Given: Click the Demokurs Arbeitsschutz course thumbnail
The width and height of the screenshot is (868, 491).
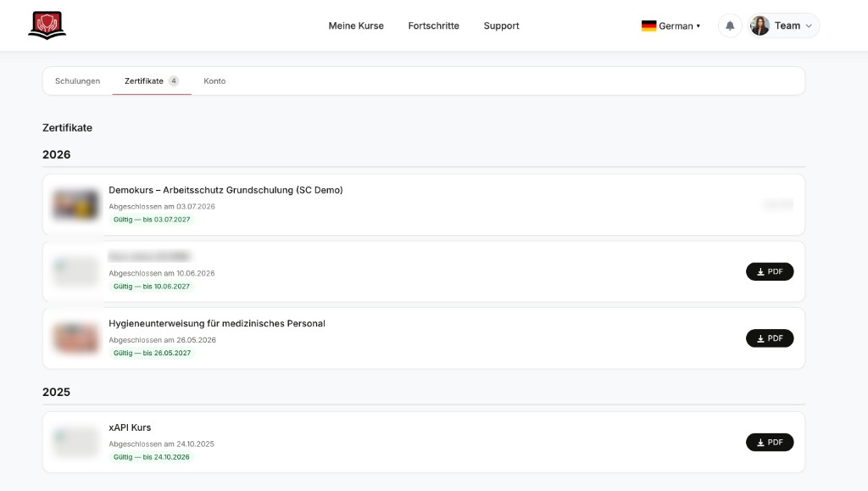Looking at the screenshot, I should click(x=75, y=204).
